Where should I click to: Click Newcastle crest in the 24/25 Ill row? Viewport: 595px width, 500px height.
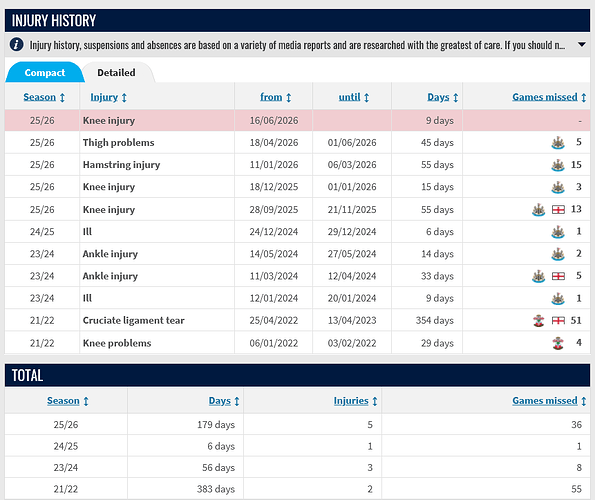tap(558, 232)
